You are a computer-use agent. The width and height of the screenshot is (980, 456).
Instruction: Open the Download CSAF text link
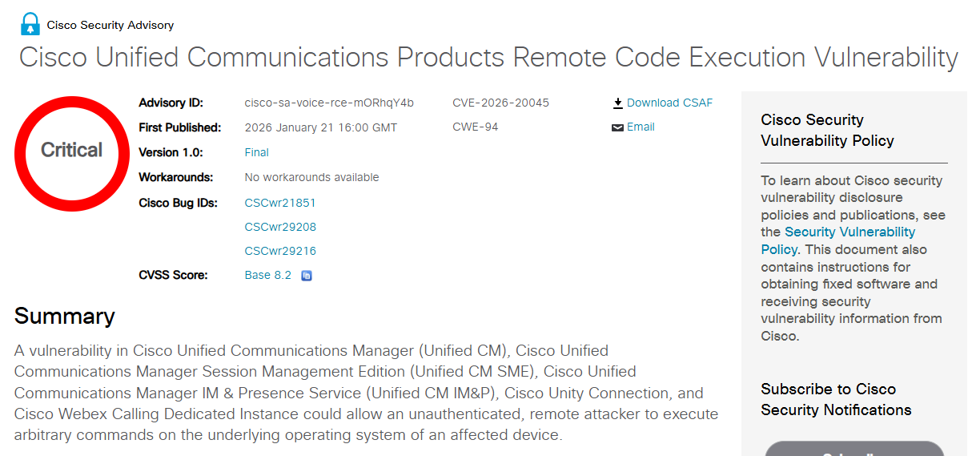coord(669,103)
